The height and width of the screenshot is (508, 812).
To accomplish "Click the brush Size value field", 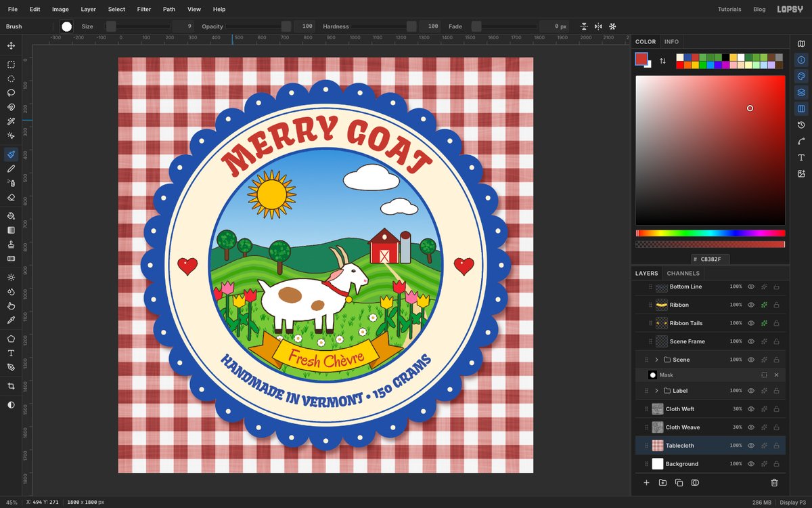I will pos(183,26).
